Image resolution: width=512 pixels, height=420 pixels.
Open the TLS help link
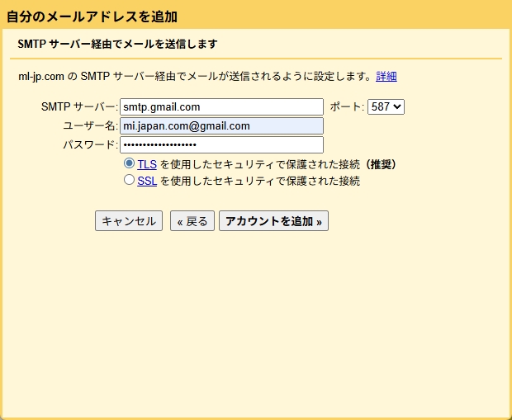[147, 164]
